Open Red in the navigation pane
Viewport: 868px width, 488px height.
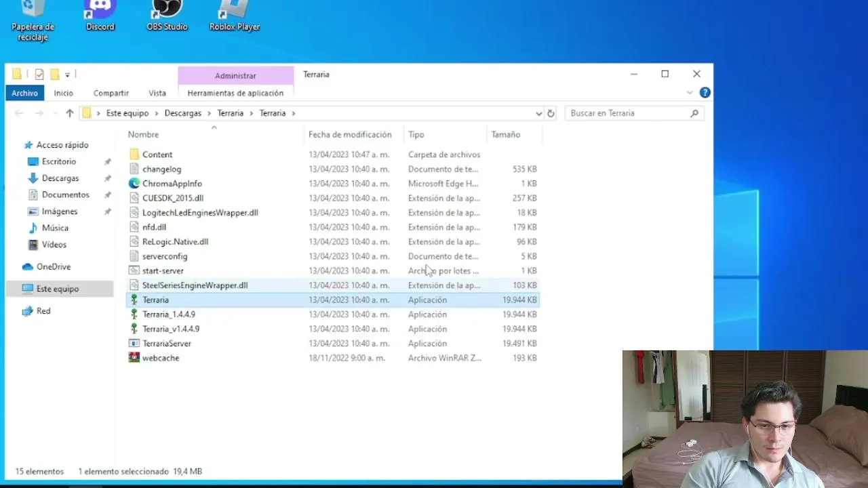click(43, 311)
